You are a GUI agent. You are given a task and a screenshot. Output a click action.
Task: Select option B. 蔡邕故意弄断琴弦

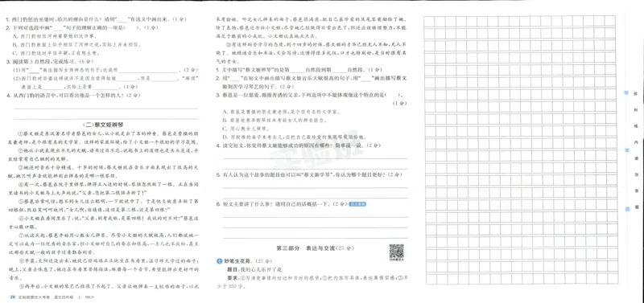(x=276, y=120)
